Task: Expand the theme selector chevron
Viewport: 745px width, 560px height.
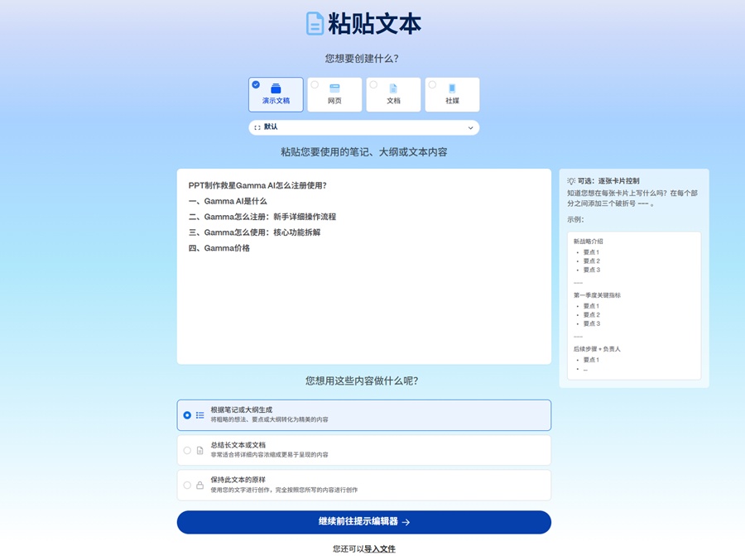Action: click(x=470, y=127)
